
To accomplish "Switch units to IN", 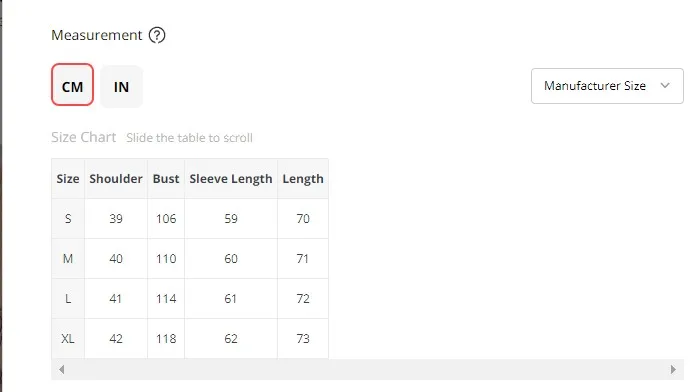I will [x=121, y=87].
